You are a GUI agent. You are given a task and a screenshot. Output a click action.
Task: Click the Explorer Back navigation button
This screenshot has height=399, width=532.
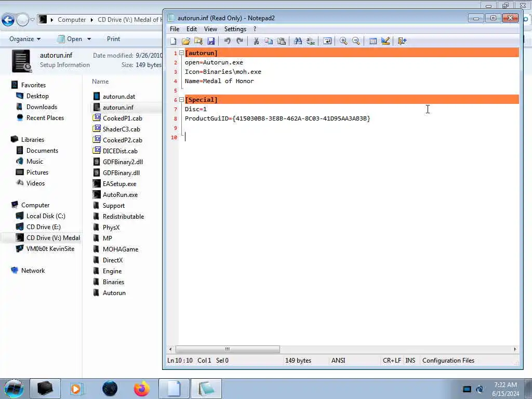[8, 20]
